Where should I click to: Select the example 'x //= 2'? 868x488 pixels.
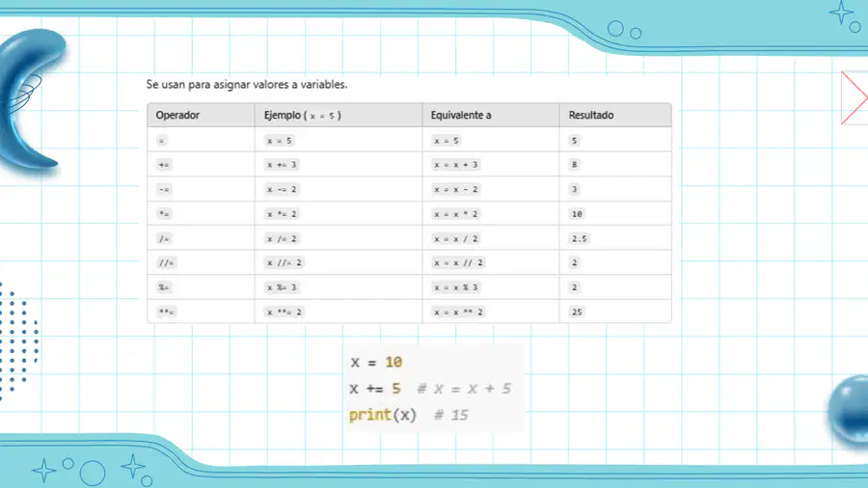[x=284, y=263]
